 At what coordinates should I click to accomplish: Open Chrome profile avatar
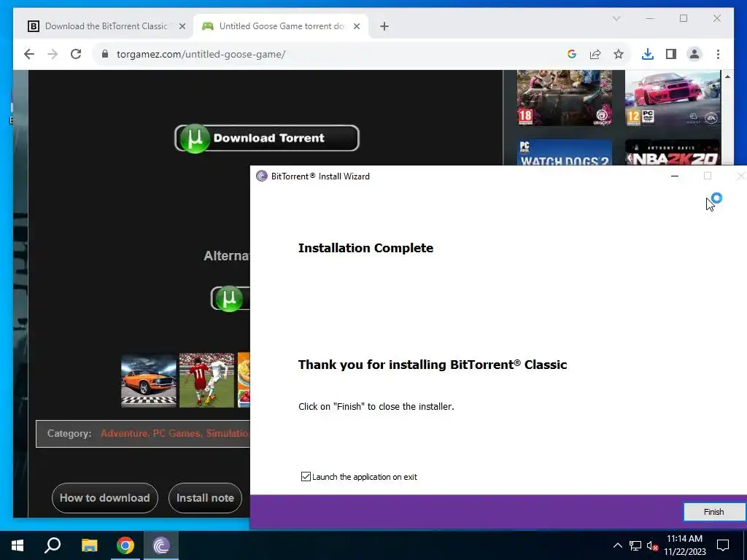coord(694,54)
